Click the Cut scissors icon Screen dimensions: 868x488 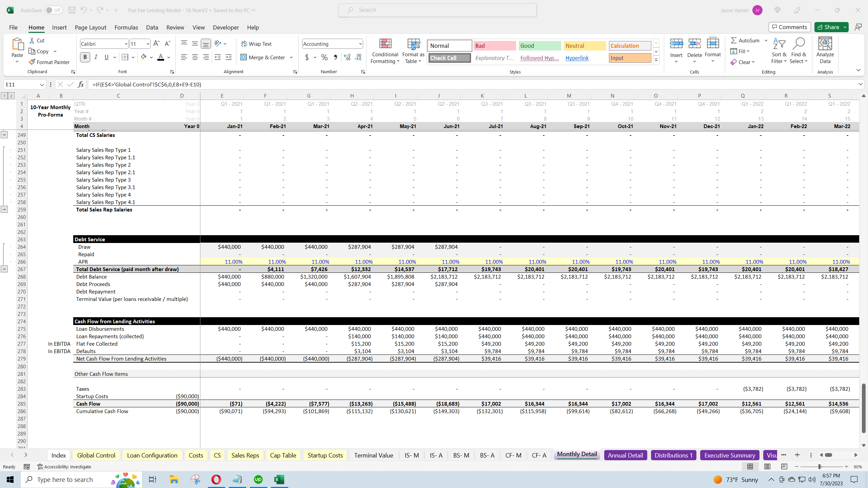(x=32, y=40)
